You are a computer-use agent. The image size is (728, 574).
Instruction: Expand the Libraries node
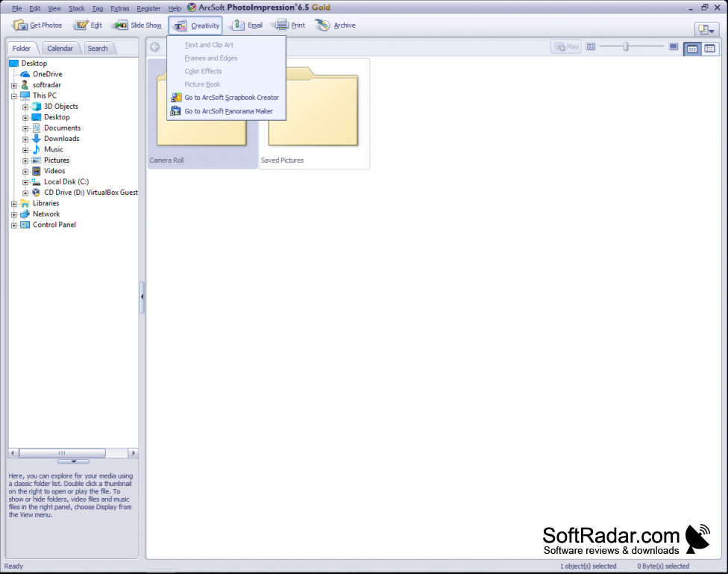pyautogui.click(x=14, y=204)
